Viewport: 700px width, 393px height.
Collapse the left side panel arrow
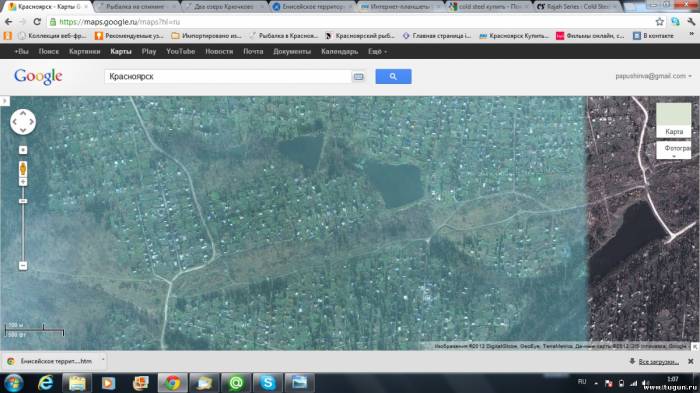4,101
